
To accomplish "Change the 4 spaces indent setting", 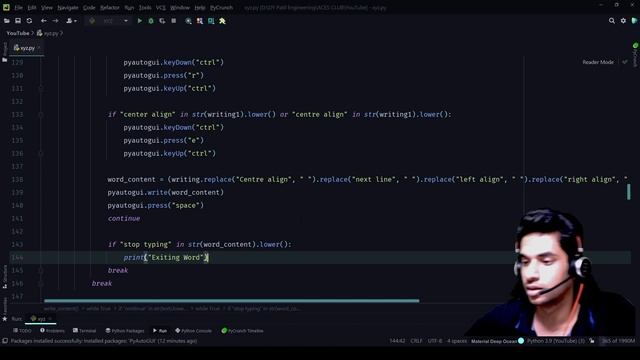I will tap(457, 341).
